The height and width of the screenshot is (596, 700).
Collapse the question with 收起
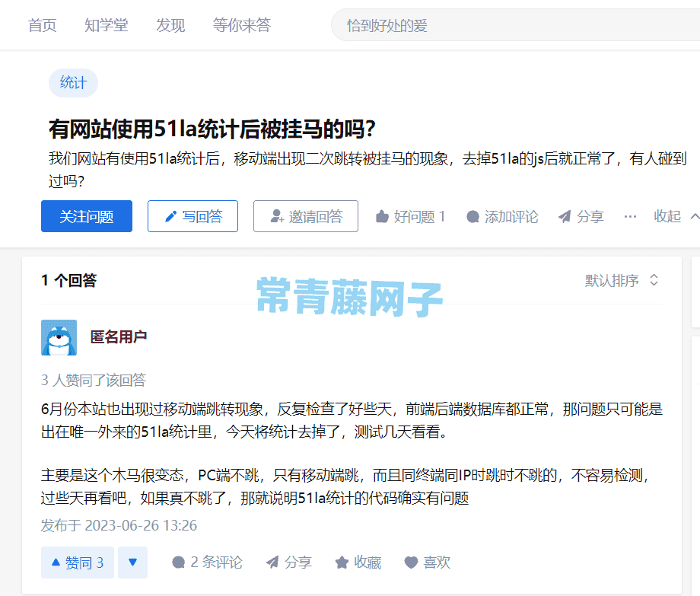[667, 216]
